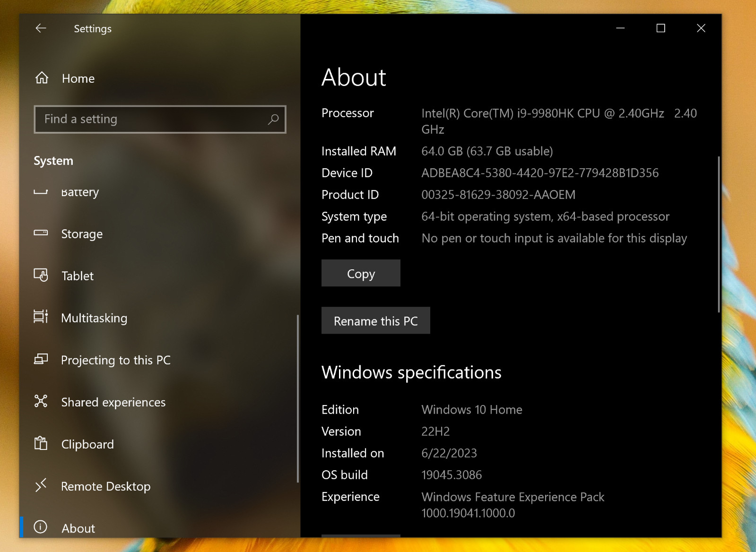Screen dimensions: 756x552
Task: Click Rename this PC button
Action: point(376,320)
